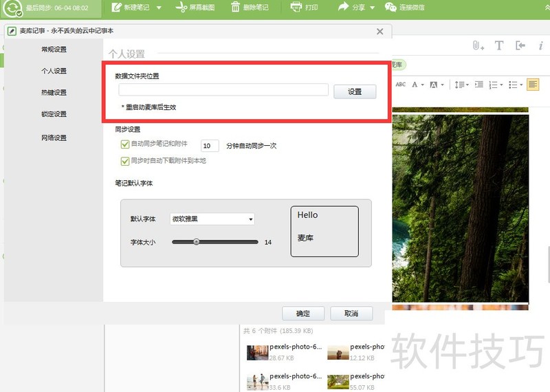Share the note via 分享
Screen dimensions: 550x392
[x=351, y=8]
